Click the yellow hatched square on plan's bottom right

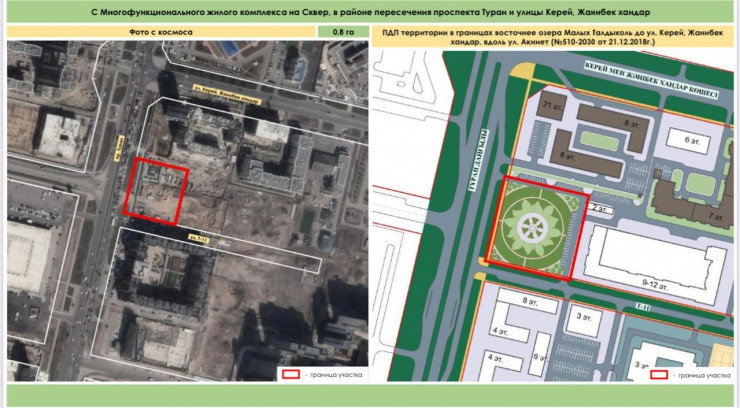725,354
